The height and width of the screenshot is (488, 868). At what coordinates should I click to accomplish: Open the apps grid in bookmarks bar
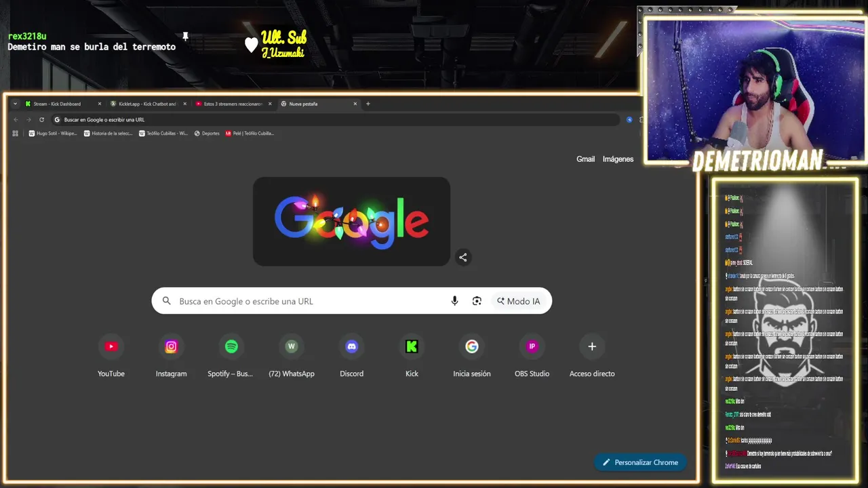16,134
